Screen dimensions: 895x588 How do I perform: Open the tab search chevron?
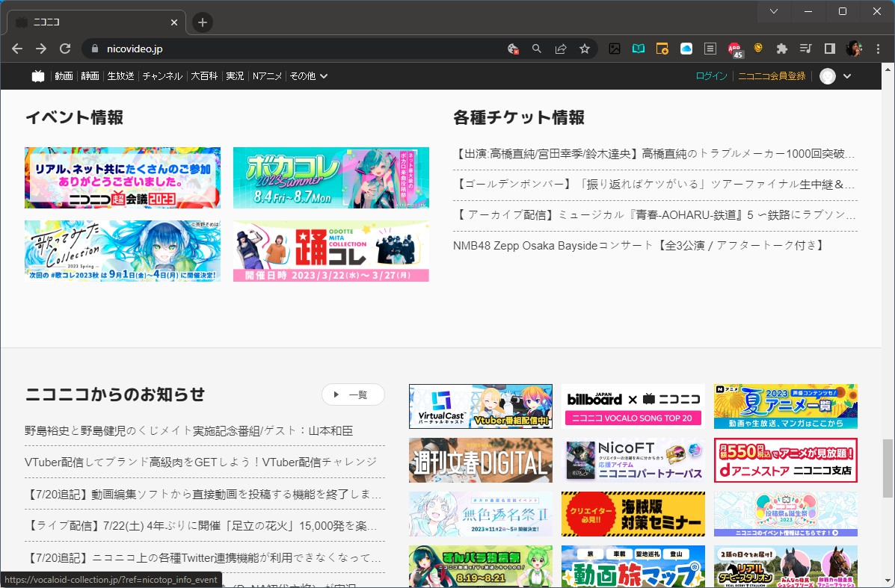click(x=773, y=11)
